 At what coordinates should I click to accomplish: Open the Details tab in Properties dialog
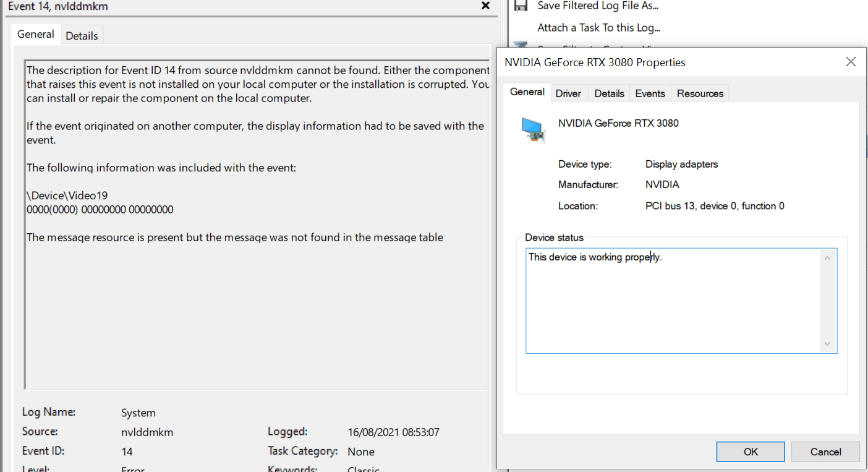point(609,93)
